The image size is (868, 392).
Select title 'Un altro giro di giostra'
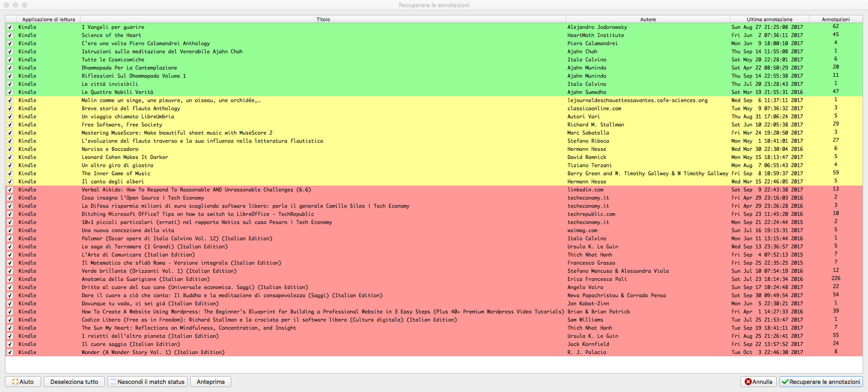[x=117, y=165]
